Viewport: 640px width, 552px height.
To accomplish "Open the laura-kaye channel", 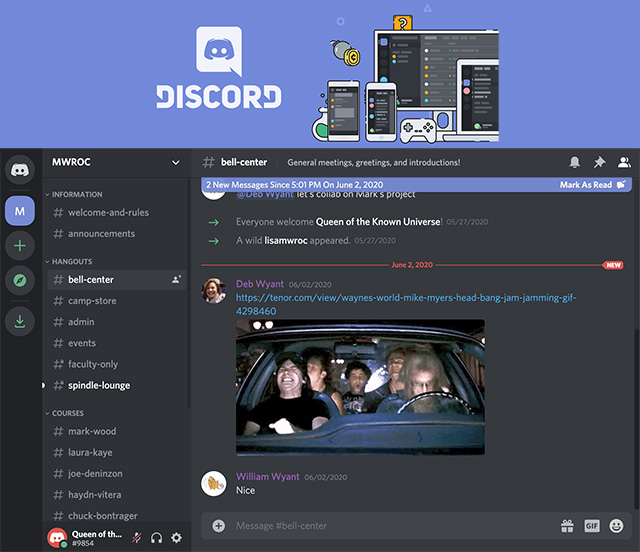I will 117,452.
